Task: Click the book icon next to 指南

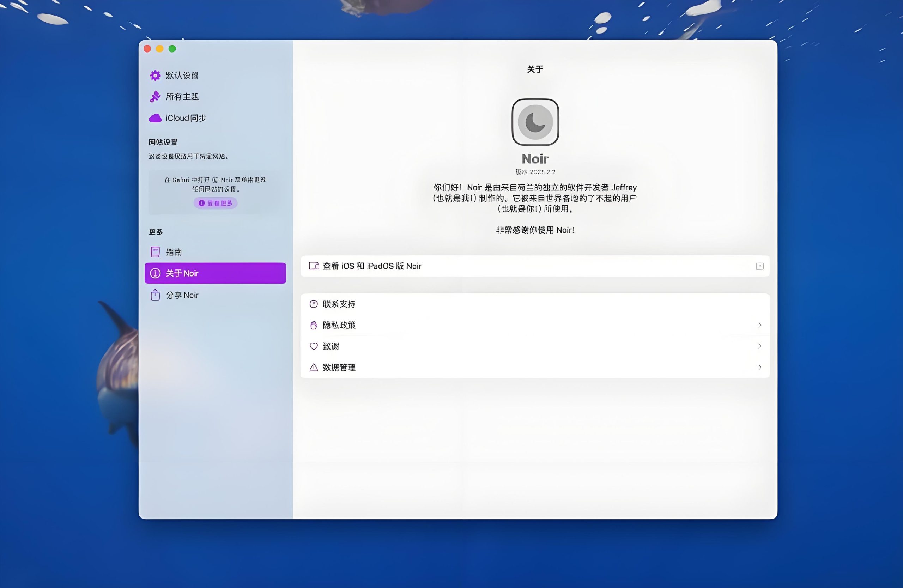Action: (155, 252)
